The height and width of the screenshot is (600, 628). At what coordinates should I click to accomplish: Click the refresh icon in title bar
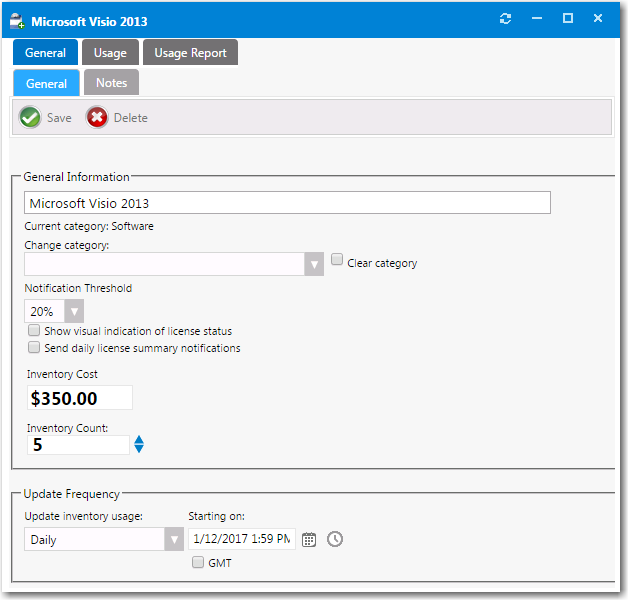click(506, 19)
